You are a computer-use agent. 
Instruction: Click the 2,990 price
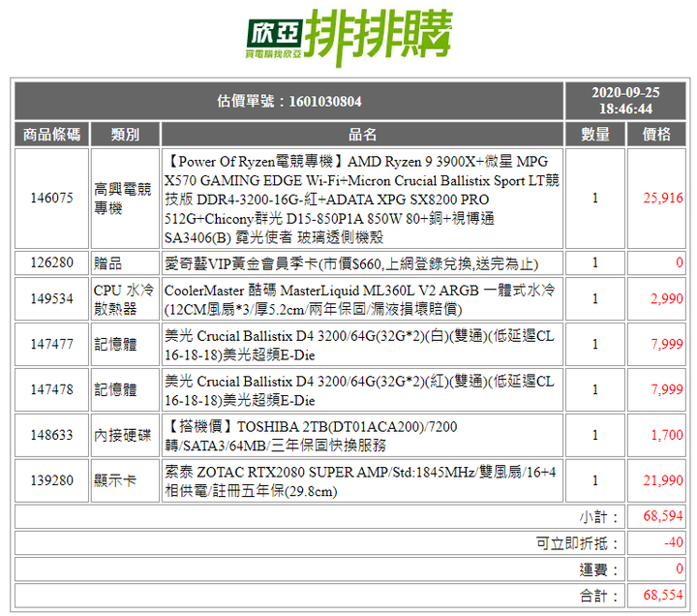pos(667,299)
